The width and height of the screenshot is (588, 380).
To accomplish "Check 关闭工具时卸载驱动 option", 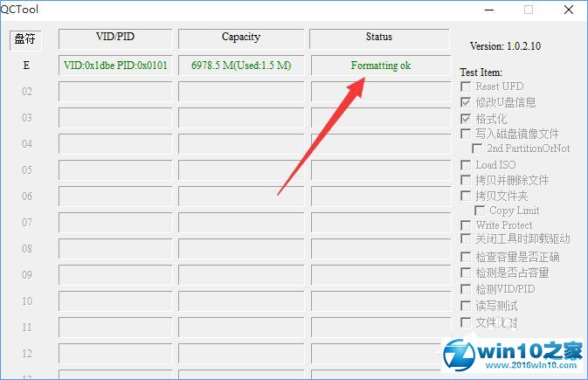I will [x=466, y=238].
